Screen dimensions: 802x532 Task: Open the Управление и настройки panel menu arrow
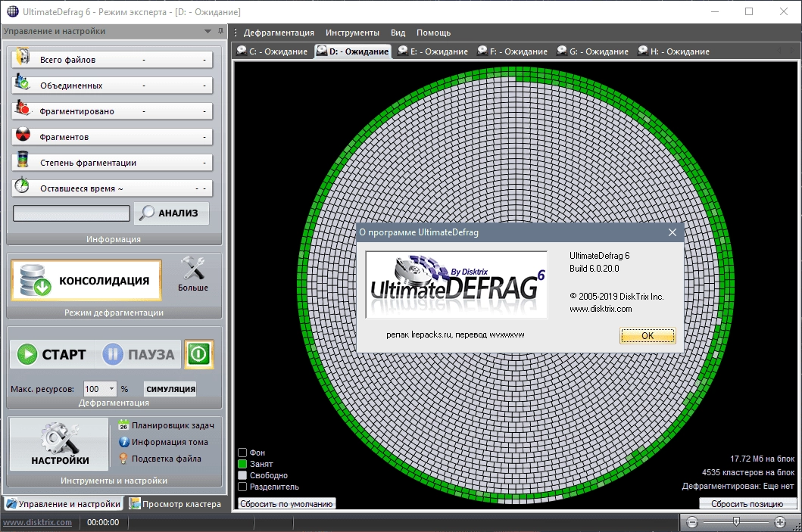coord(208,31)
